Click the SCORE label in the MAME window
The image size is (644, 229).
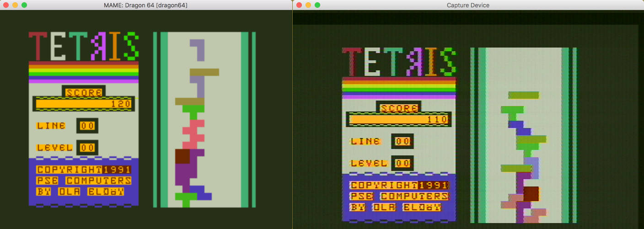[x=84, y=92]
